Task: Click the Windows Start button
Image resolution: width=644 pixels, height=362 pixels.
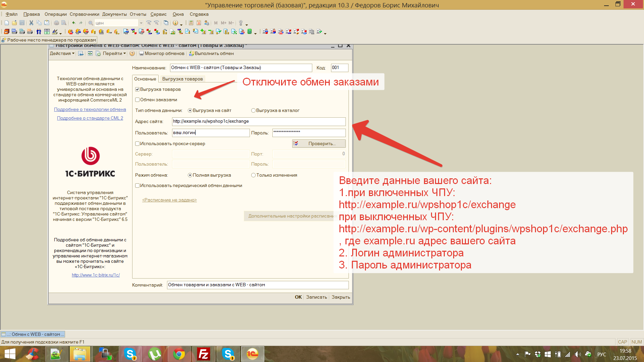Action: coord(10,354)
